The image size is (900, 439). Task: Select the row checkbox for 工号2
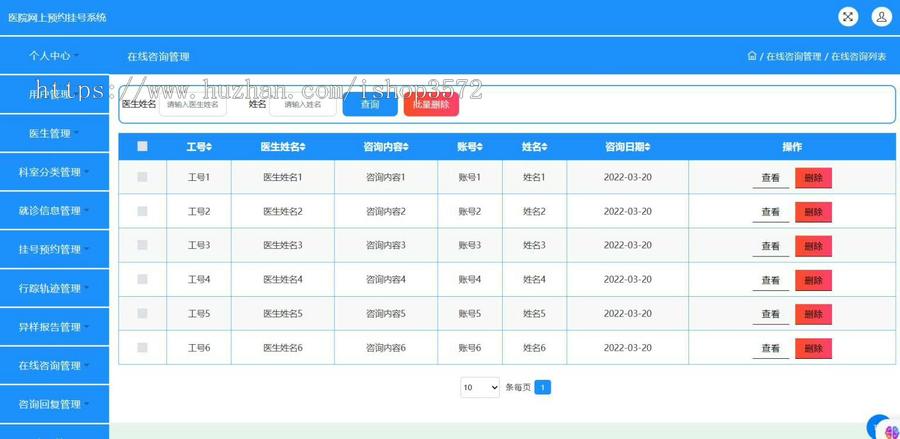coord(142,211)
